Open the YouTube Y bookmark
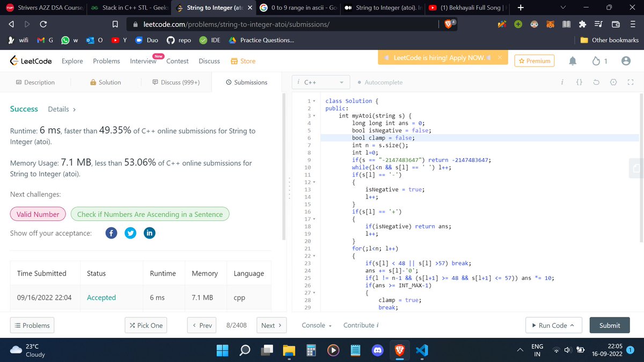 point(119,40)
